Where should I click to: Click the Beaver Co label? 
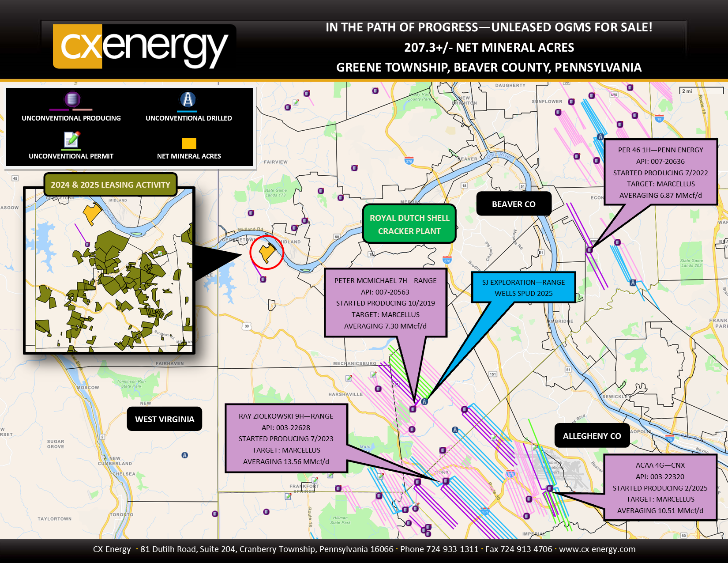click(x=514, y=204)
